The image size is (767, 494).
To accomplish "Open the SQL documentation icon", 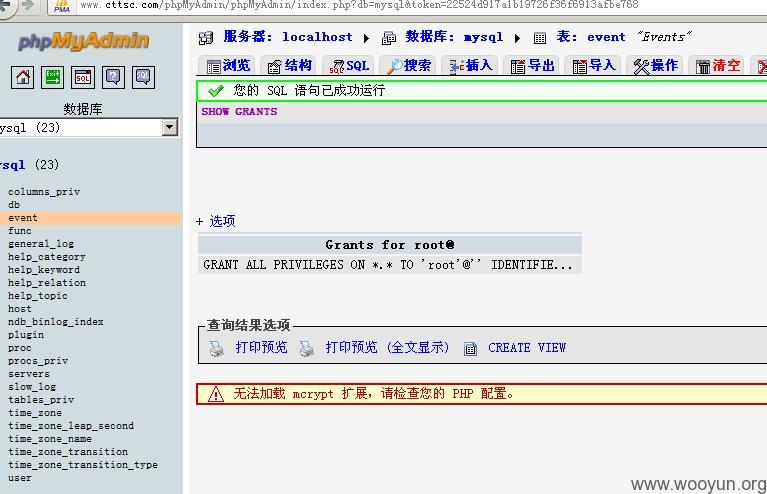I will pos(143,77).
